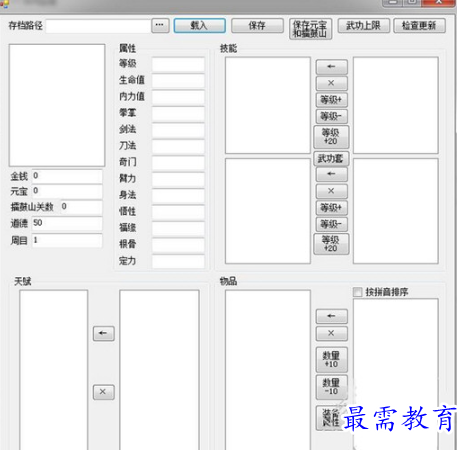This screenshot has width=465, height=450.
Task: Click the left 物品 list box
Action: pyautogui.click(x=268, y=370)
